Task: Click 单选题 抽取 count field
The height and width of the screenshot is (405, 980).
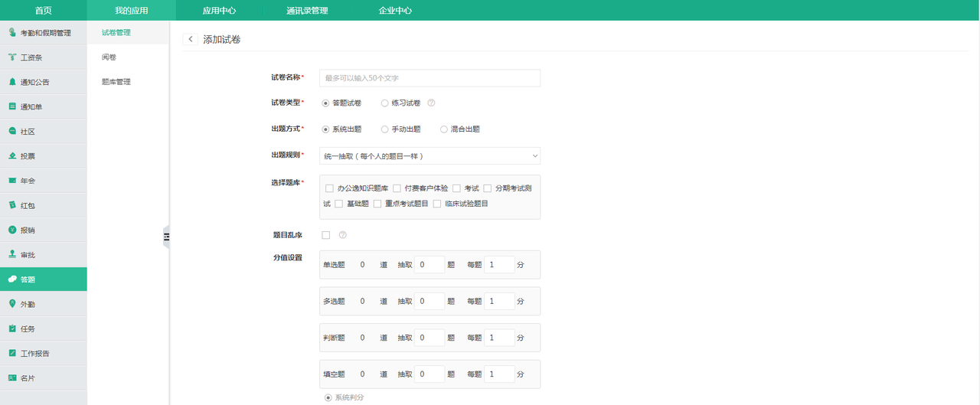Action: click(430, 265)
